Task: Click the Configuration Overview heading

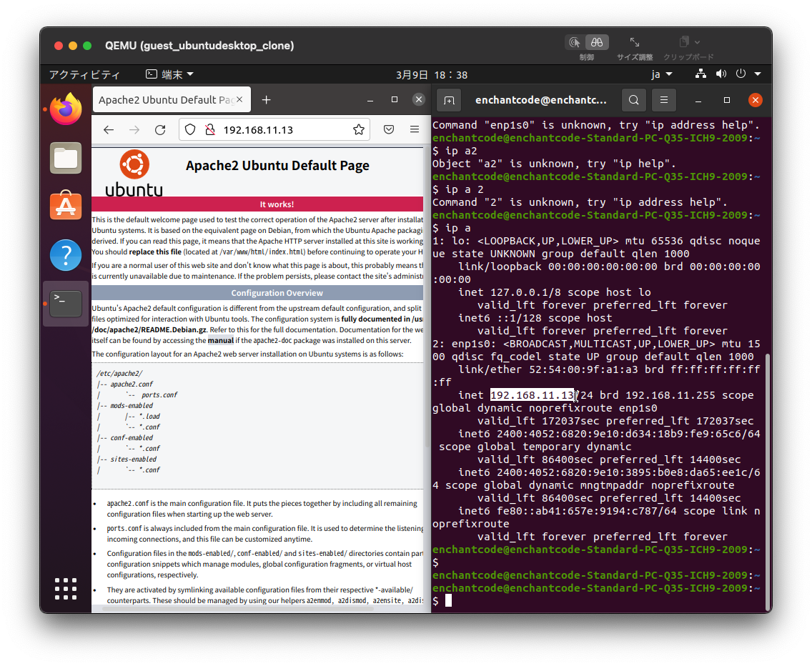Action: 277,293
